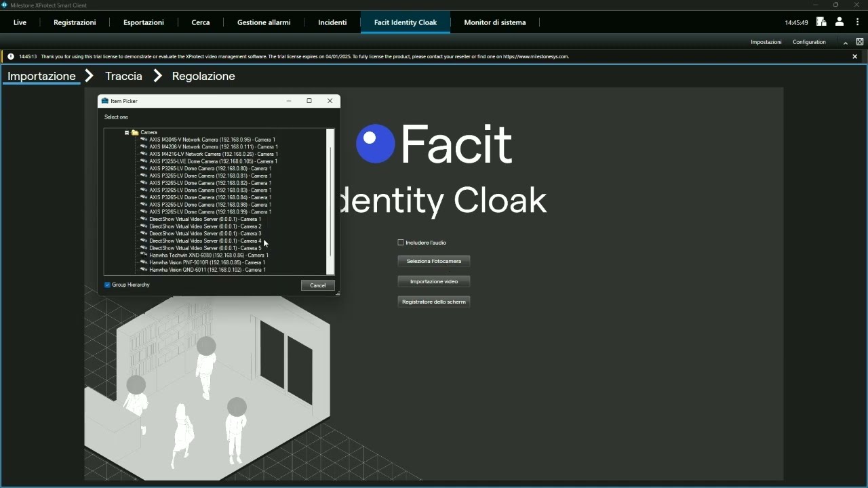
Task: Select Hanwha Techwin XND-6080 camera
Action: (209, 256)
